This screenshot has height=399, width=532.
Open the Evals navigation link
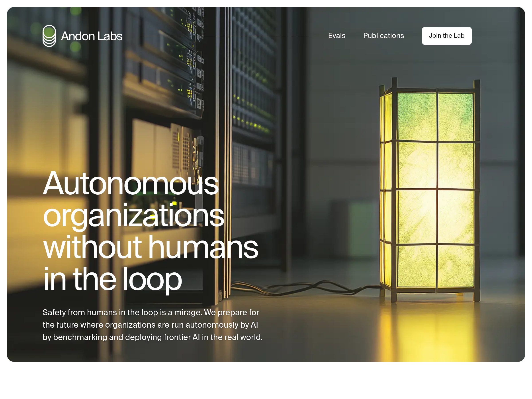click(x=336, y=36)
